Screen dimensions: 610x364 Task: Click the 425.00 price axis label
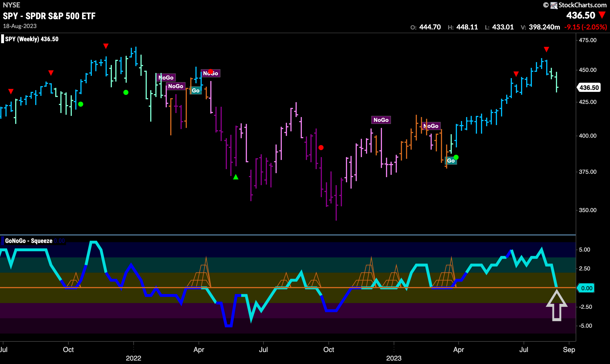coord(588,102)
